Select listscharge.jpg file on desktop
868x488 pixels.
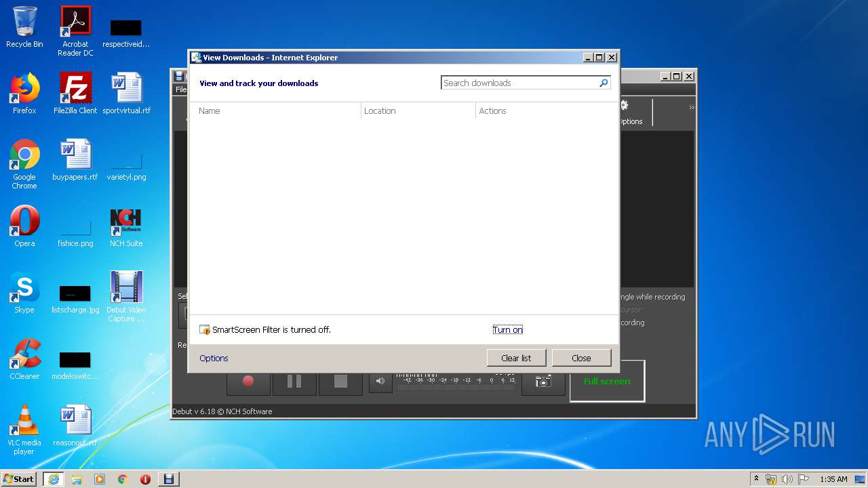(75, 298)
